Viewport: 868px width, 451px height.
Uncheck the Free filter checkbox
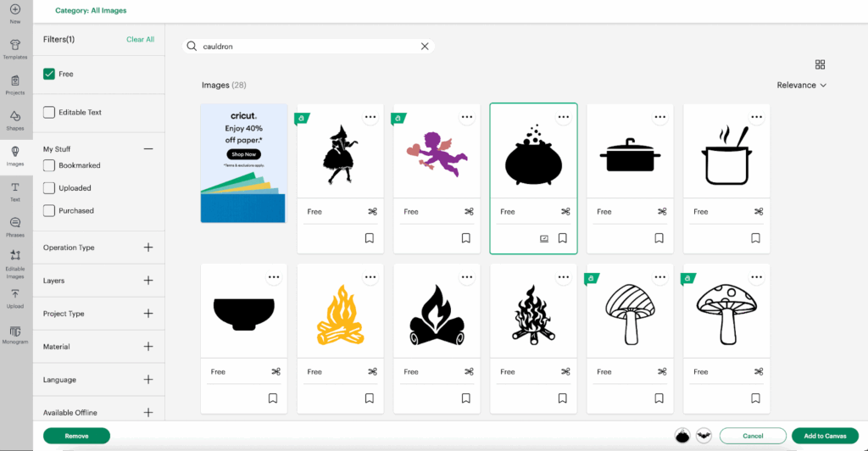click(x=49, y=74)
